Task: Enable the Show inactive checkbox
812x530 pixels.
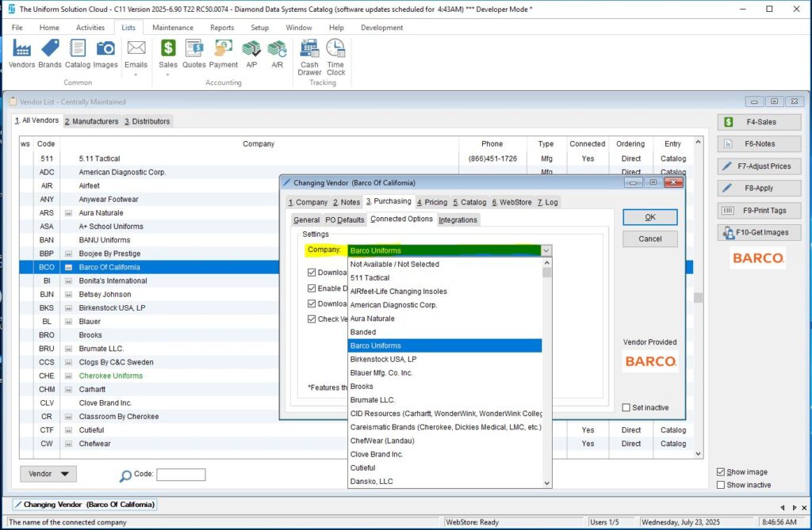Action: 721,485
